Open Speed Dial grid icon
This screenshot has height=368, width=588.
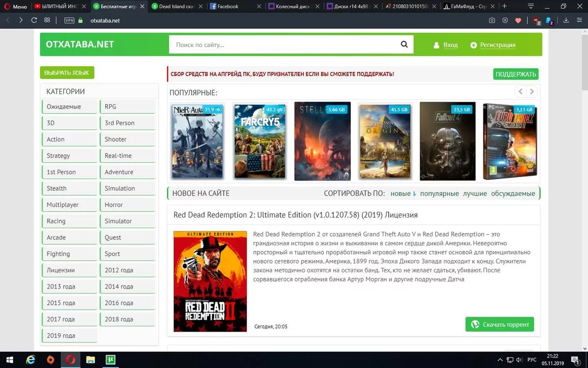tap(47, 21)
